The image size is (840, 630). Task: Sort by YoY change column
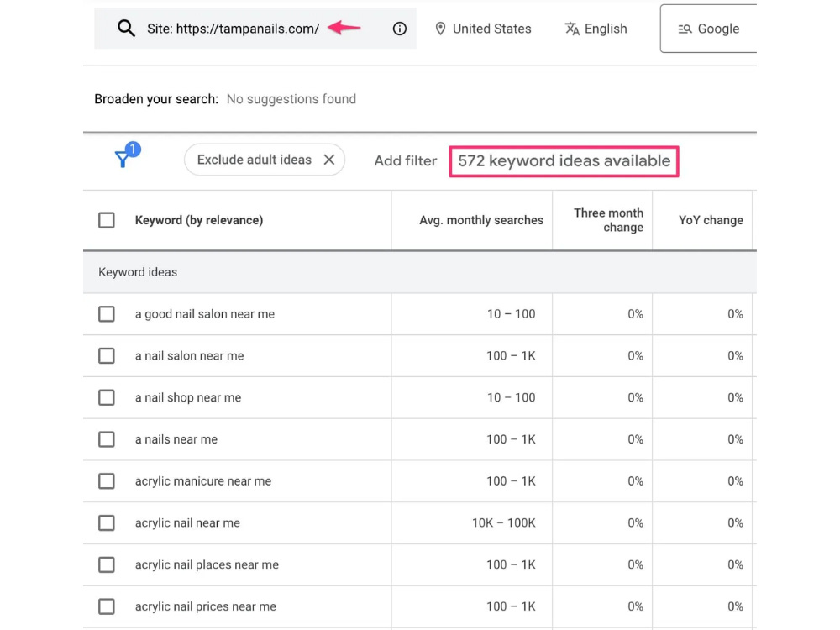[x=711, y=220]
